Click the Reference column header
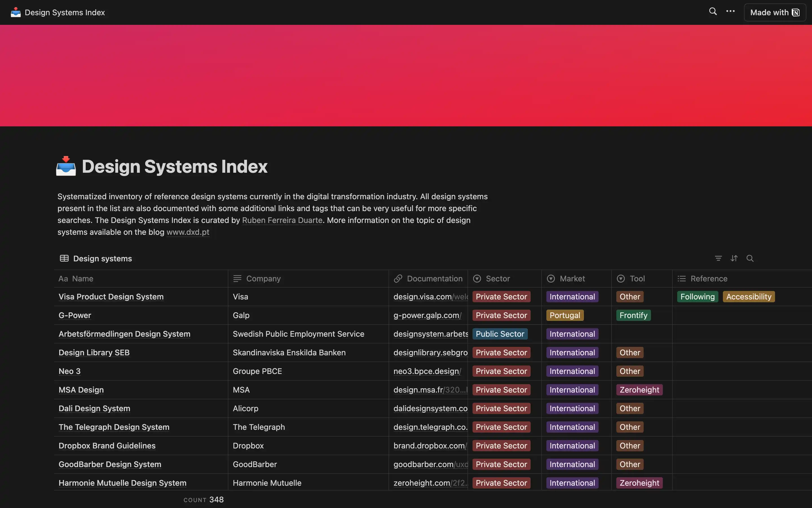The image size is (812, 508). point(742,279)
